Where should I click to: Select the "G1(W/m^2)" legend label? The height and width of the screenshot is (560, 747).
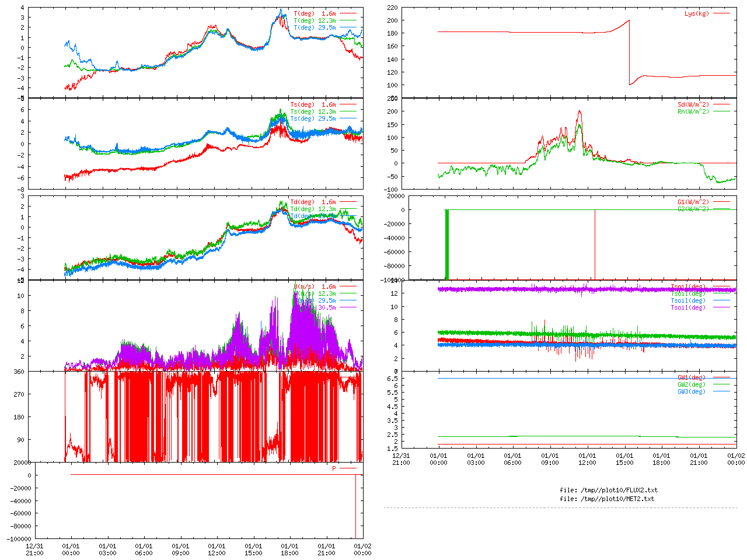click(693, 202)
